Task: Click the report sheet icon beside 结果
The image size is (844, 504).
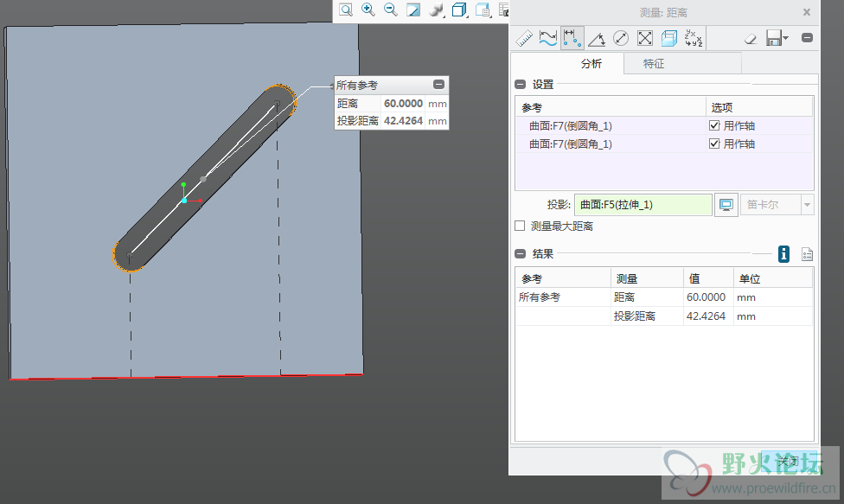Action: pyautogui.click(x=807, y=254)
